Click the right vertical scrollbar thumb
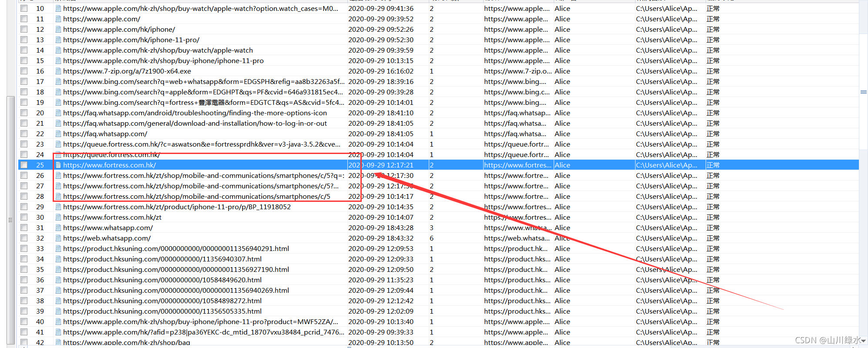 click(x=864, y=92)
